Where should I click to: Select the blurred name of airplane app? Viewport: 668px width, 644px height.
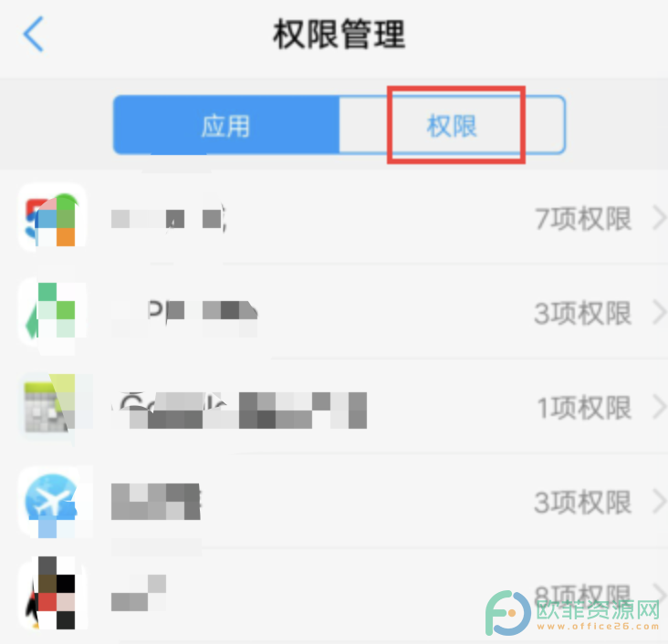[x=156, y=502]
